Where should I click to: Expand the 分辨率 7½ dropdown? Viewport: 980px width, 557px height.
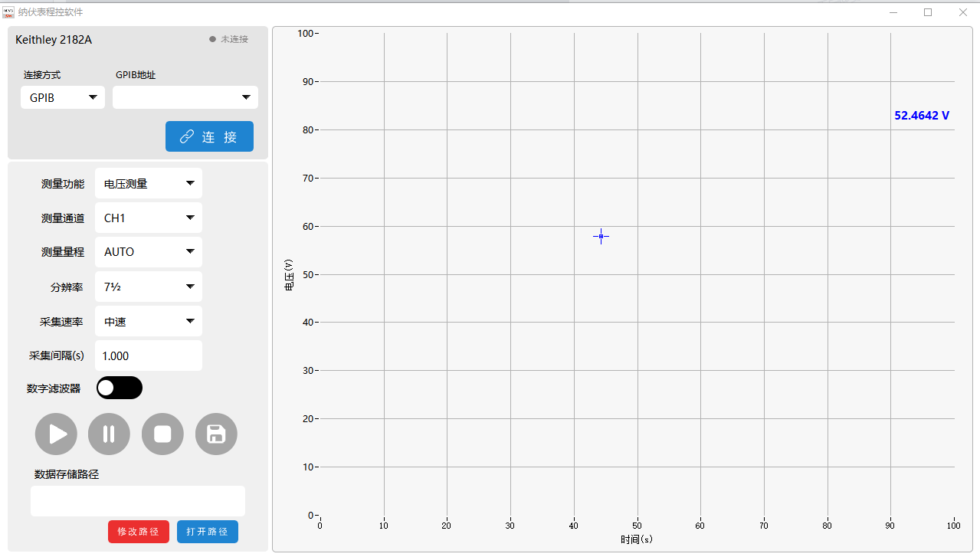coord(149,287)
